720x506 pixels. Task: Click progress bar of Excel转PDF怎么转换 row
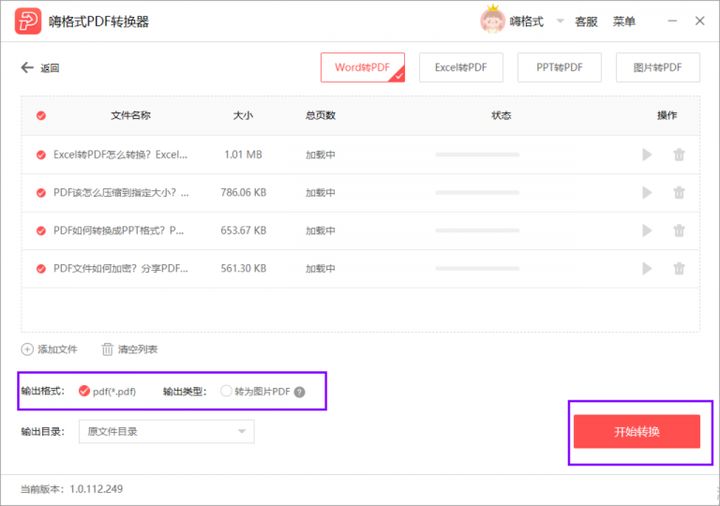(x=478, y=155)
